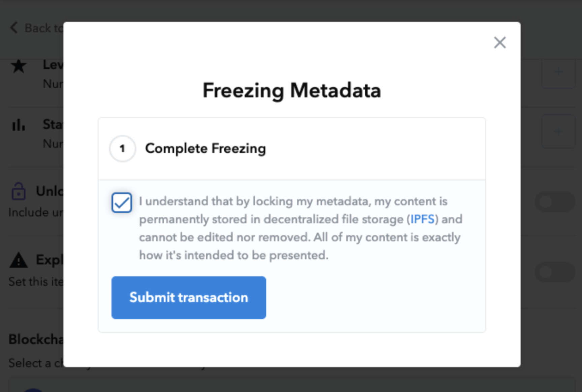The image size is (582, 392).
Task: Click the warning triangle explicit content icon
Action: pyautogui.click(x=19, y=260)
